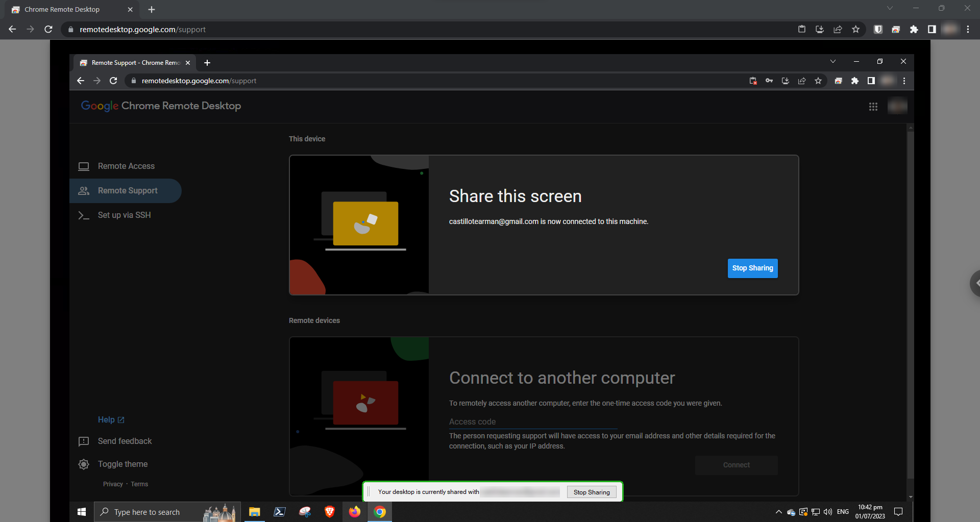Show hidden system tray icons
The height and width of the screenshot is (522, 980).
[x=778, y=512]
